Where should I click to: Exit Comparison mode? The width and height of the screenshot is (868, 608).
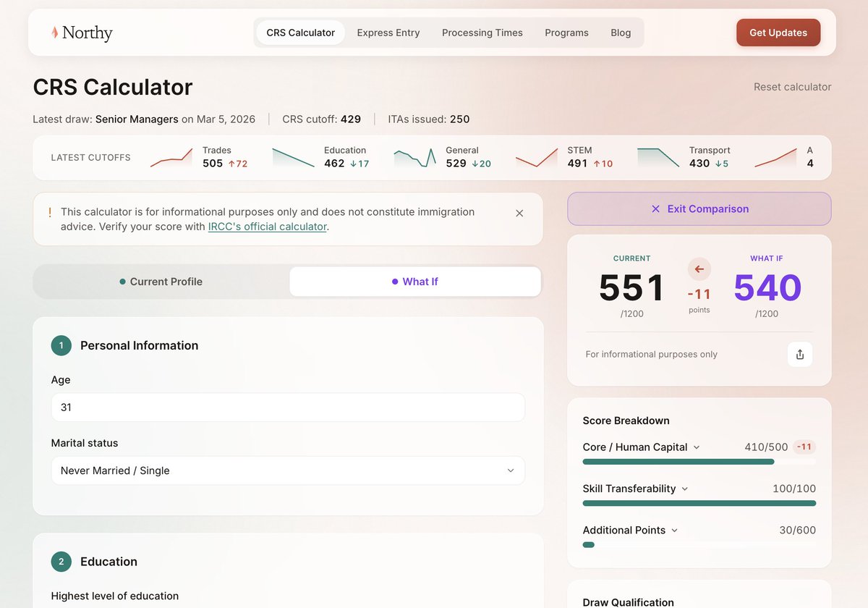pos(699,208)
